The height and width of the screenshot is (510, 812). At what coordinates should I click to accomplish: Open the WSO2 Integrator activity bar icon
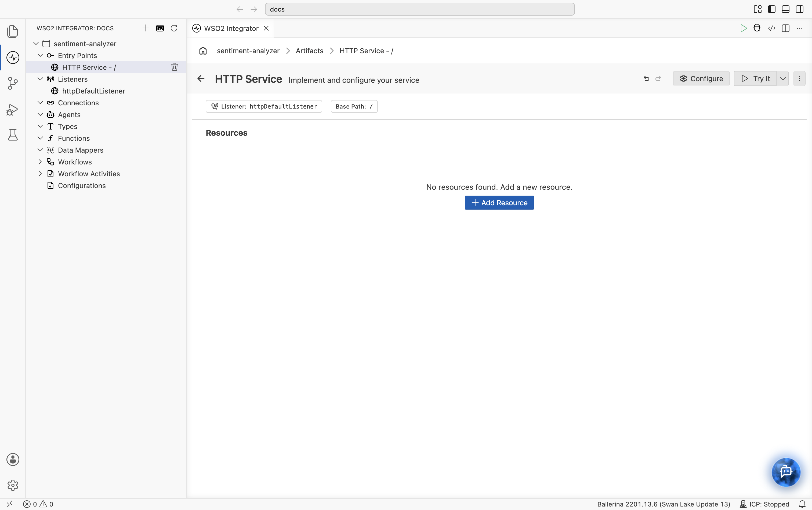[12, 57]
